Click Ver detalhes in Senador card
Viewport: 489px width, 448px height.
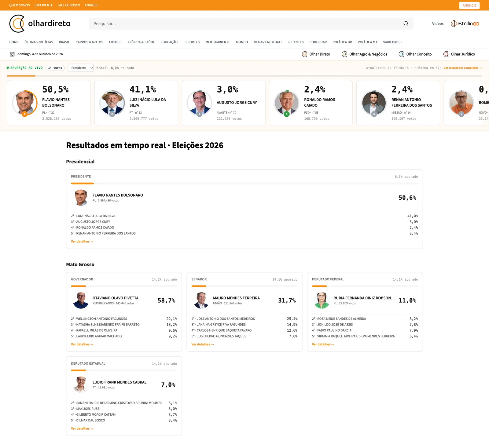[203, 344]
